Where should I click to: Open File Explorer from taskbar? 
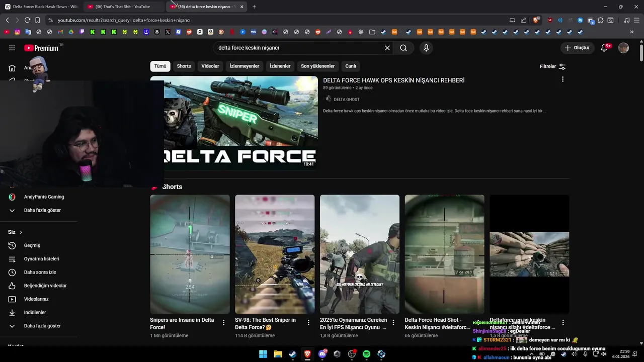coord(278,354)
